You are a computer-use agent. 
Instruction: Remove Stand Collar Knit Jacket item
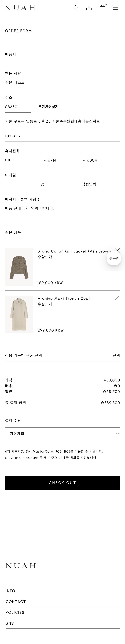pyautogui.click(x=117, y=250)
